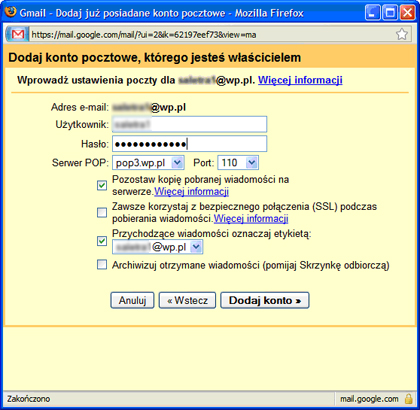Screen dimensions: 420x410
Task: Click the Anuluj cancel button
Action: (x=132, y=300)
